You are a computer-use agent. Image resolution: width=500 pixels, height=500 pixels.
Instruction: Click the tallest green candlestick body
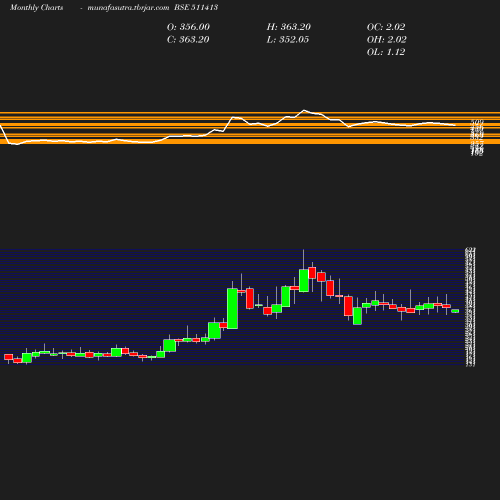232,309
